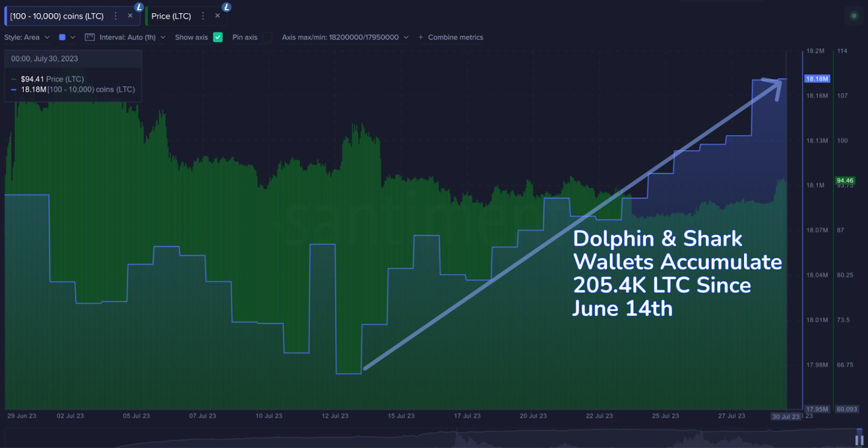This screenshot has width=868, height=448.
Task: Click the plus icon beside Combine metrics
Action: 420,37
